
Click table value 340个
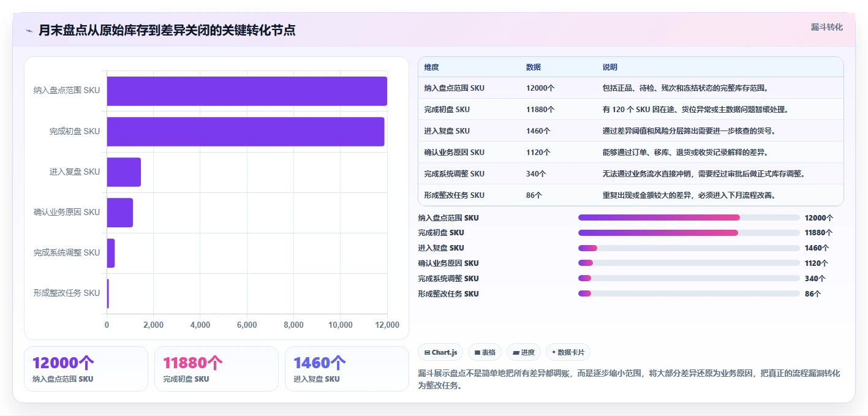coord(536,174)
